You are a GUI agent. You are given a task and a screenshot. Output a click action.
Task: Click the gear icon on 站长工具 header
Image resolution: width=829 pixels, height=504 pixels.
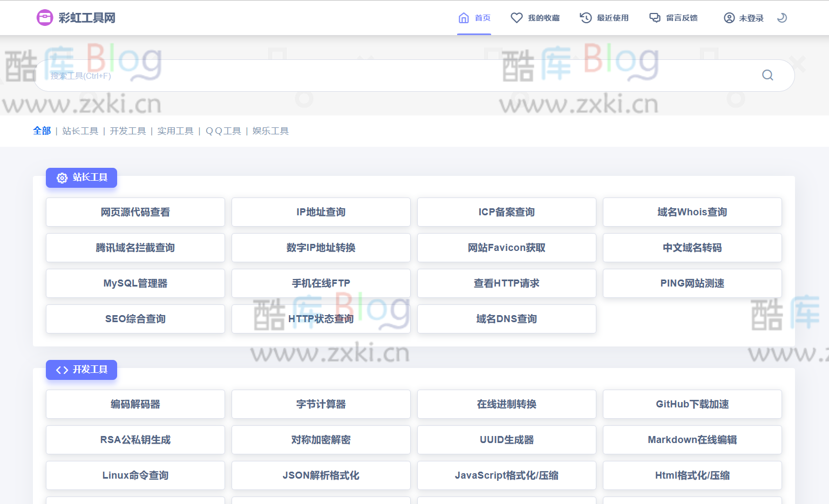(x=62, y=178)
